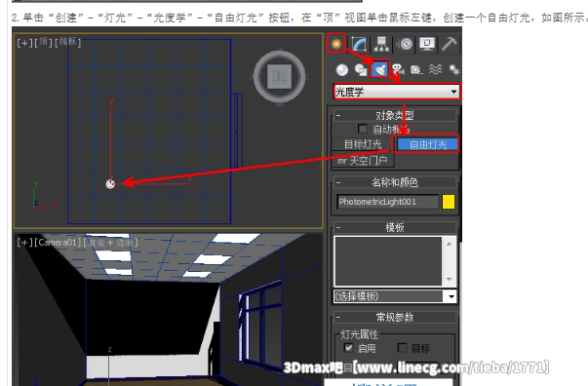The width and height of the screenshot is (588, 386).
Task: Open the Create command panel tab
Action: pyautogui.click(x=336, y=44)
